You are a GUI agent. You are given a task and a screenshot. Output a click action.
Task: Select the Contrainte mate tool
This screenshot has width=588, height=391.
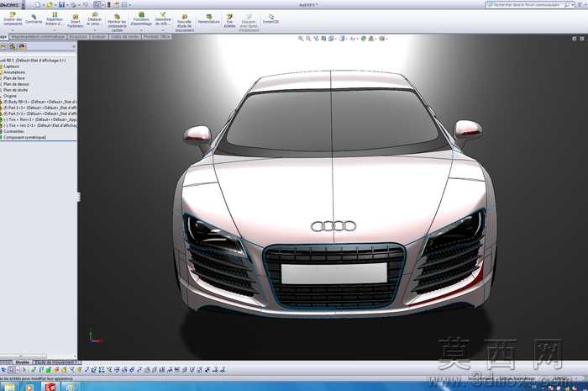pos(34,19)
